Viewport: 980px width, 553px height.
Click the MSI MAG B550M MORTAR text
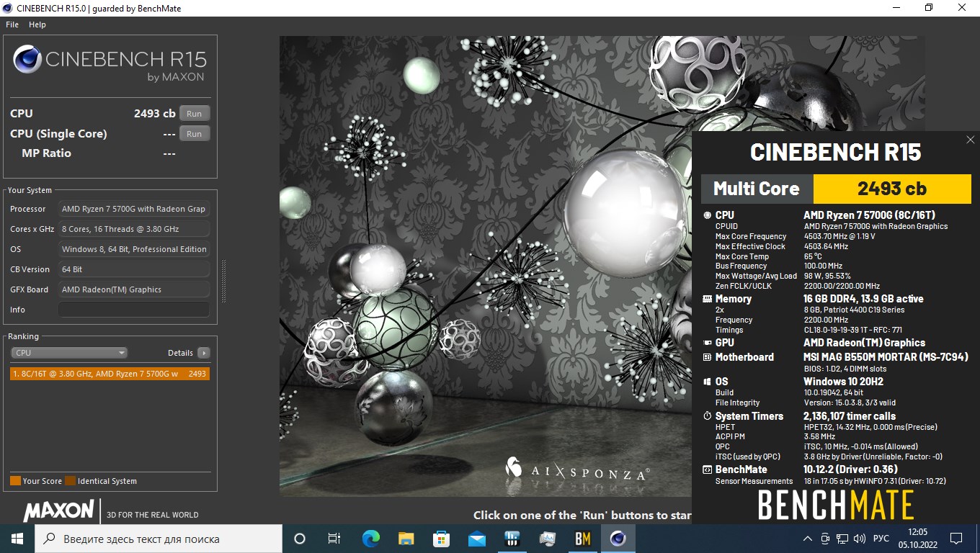point(886,357)
